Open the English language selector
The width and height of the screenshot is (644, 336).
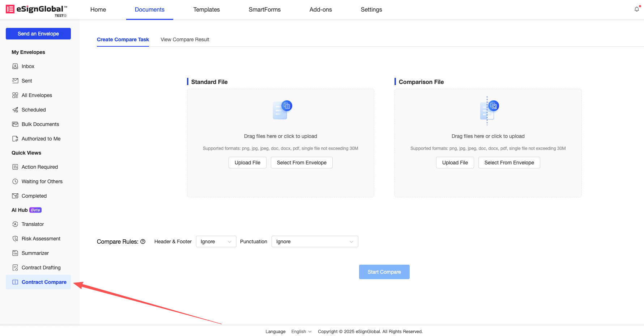[x=301, y=332]
